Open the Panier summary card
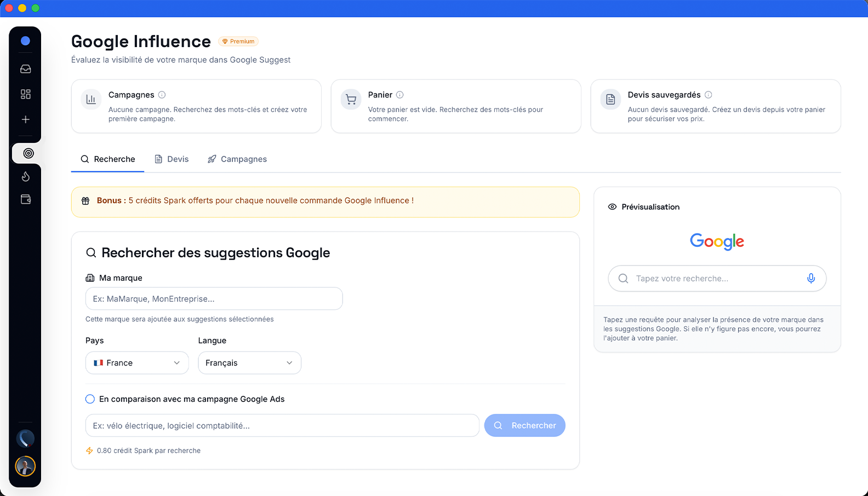The width and height of the screenshot is (868, 496). coord(456,106)
